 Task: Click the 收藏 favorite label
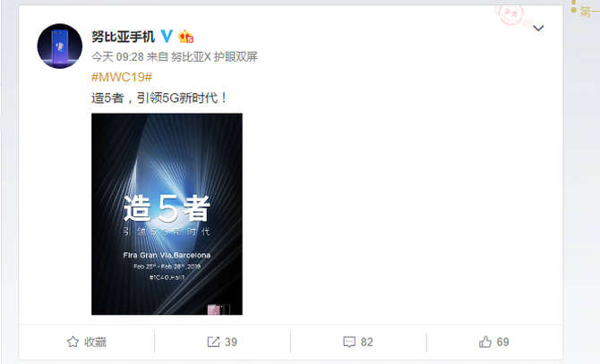click(x=95, y=342)
